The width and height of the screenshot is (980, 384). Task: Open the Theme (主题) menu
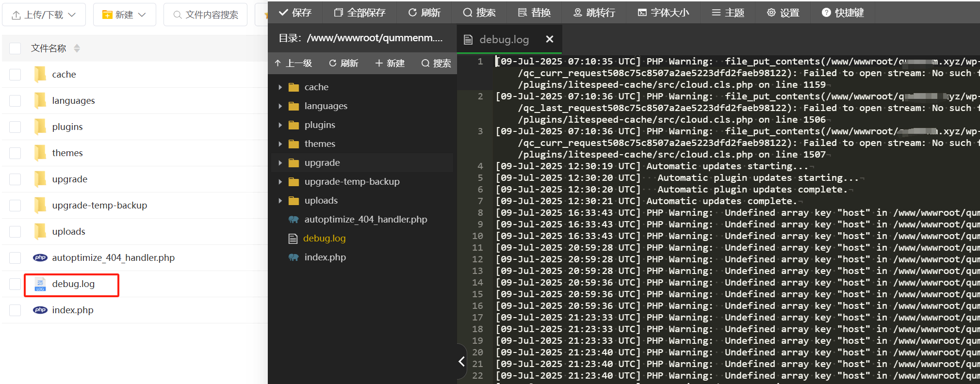(x=728, y=13)
